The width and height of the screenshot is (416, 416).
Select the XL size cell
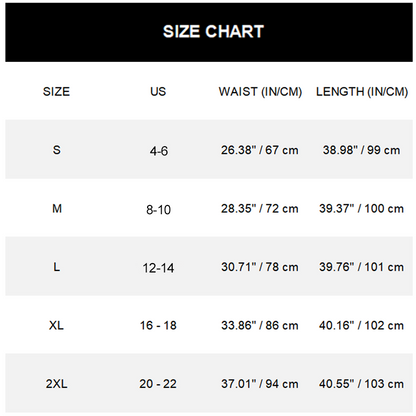pos(56,325)
